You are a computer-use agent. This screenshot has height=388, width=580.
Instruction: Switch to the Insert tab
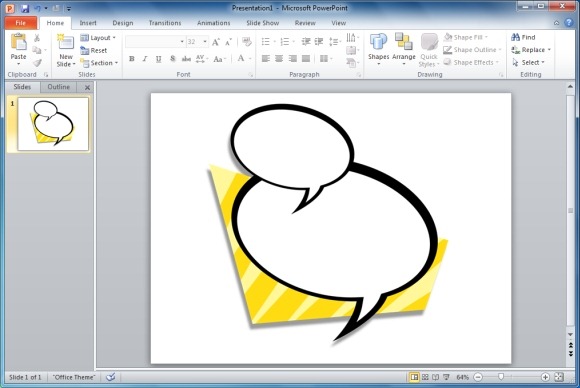tap(88, 23)
